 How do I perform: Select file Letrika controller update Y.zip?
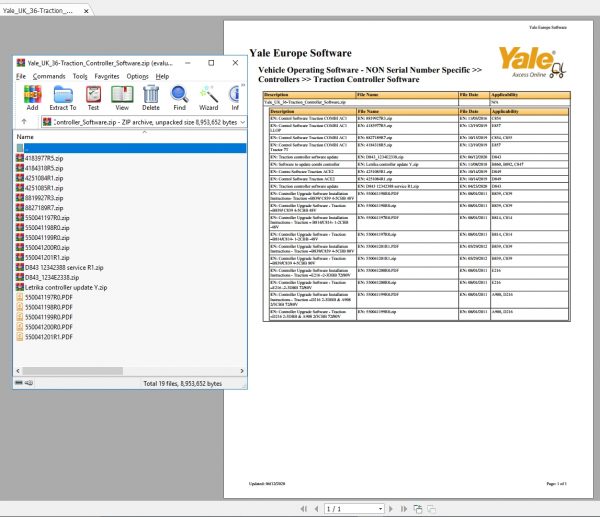pos(62,287)
